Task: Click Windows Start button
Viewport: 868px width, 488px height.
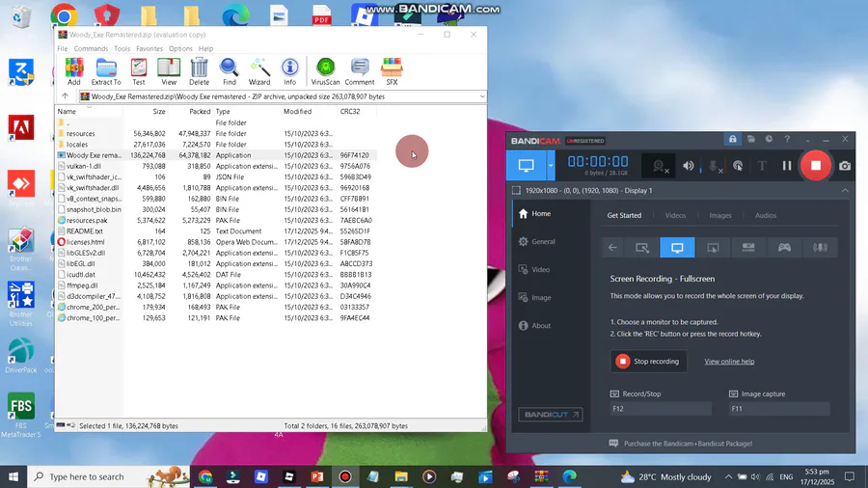Action: tap(14, 476)
